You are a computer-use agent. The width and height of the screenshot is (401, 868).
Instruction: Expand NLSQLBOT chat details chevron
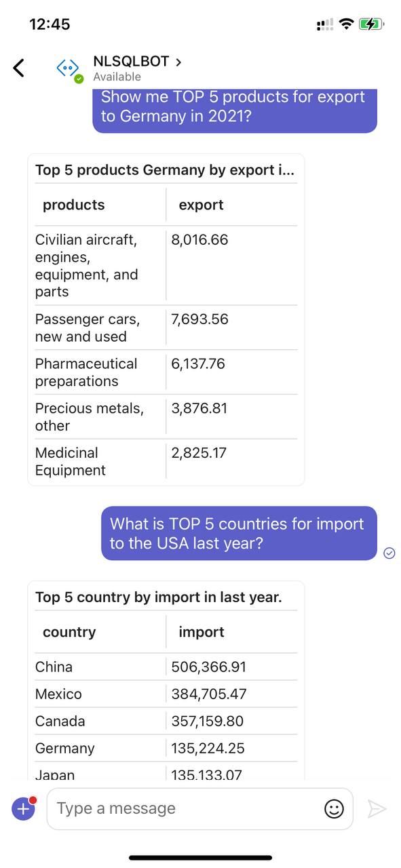(178, 62)
